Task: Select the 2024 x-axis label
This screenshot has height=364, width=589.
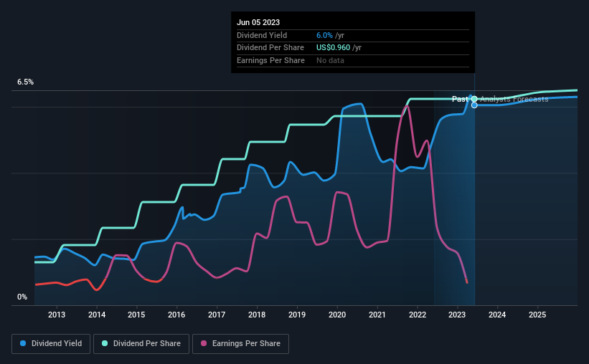Action: click(x=497, y=315)
